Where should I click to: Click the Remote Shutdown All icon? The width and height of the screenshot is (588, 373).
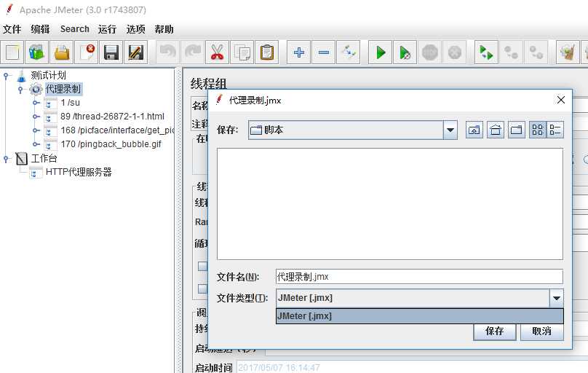pyautogui.click(x=536, y=52)
